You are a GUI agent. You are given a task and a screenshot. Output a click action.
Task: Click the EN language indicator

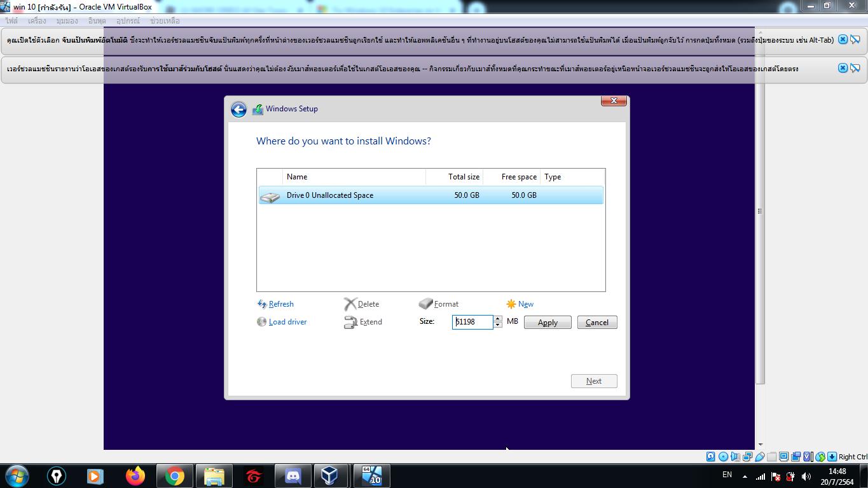pos(727,475)
